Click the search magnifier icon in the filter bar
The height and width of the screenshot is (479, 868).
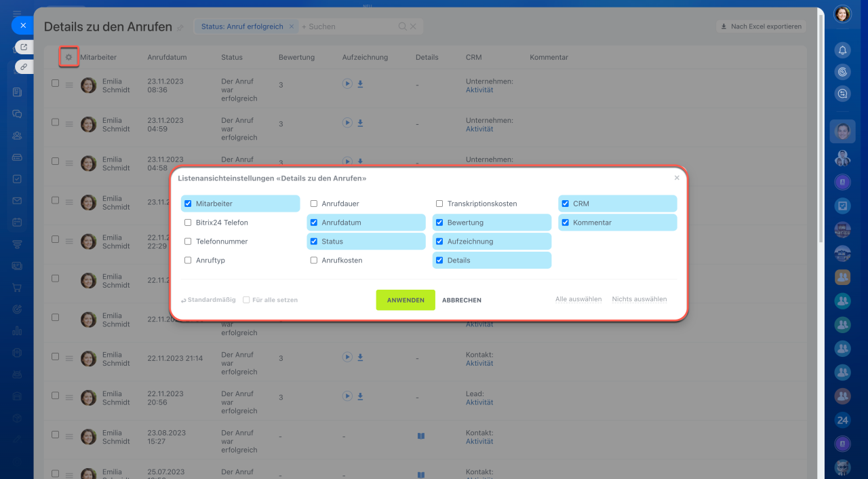pyautogui.click(x=402, y=26)
